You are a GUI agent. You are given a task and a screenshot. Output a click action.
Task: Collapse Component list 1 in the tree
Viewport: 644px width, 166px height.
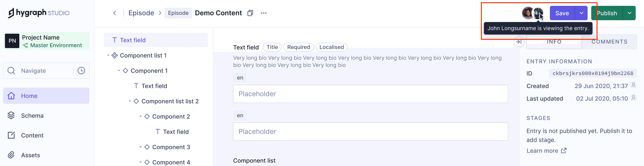point(108,55)
